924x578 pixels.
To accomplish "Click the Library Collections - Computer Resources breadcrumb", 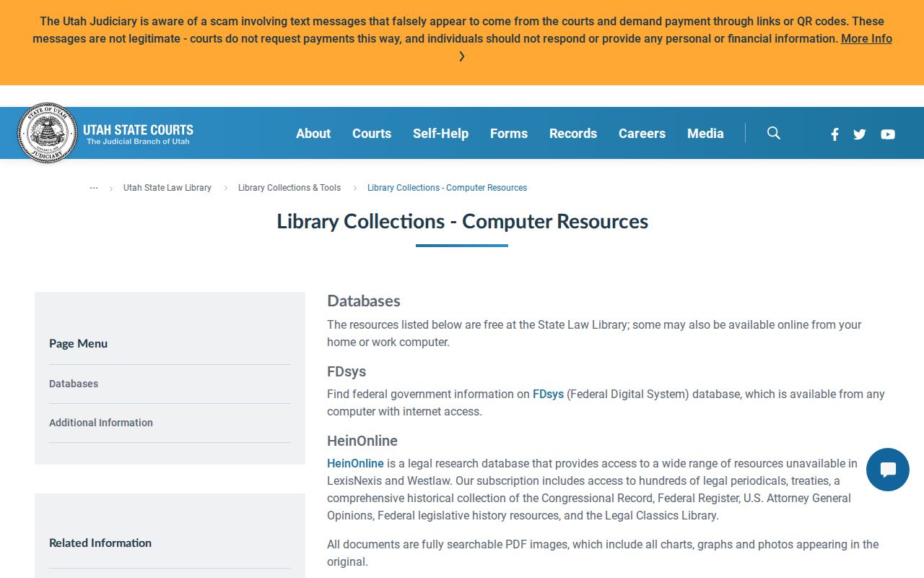I will point(447,188).
